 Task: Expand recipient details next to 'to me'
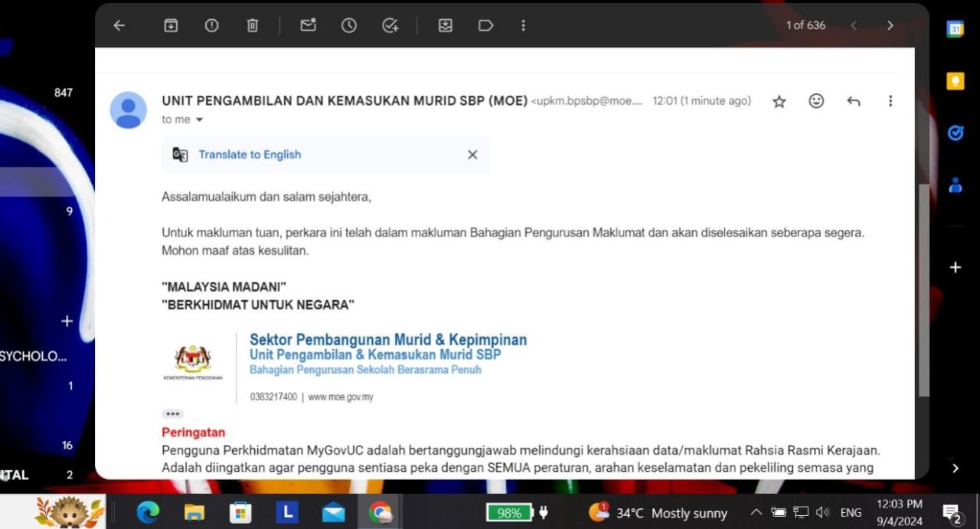click(x=200, y=120)
